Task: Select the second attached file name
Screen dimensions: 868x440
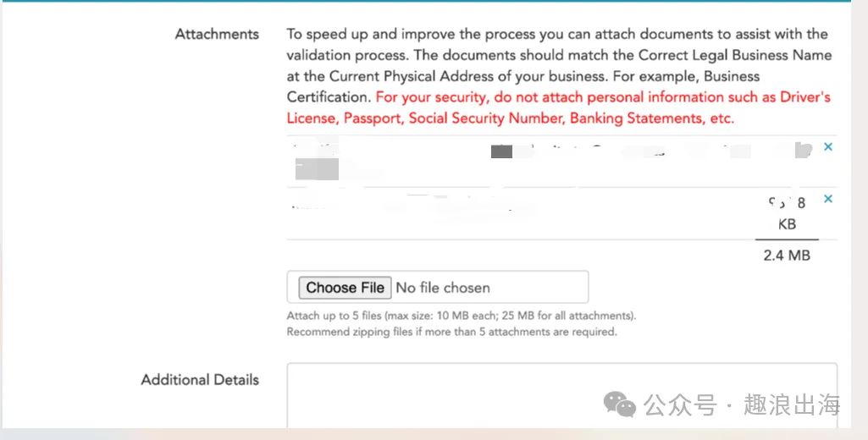Action: pos(410,204)
